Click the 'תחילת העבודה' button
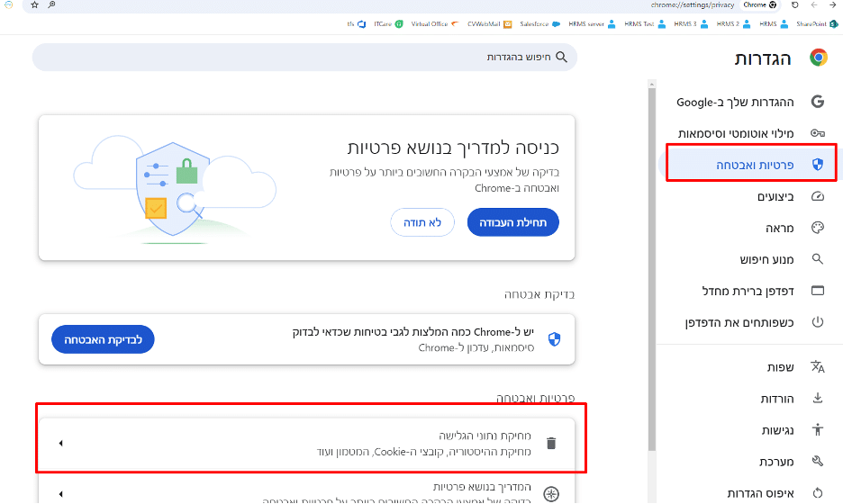The width and height of the screenshot is (843, 504). [x=512, y=222]
